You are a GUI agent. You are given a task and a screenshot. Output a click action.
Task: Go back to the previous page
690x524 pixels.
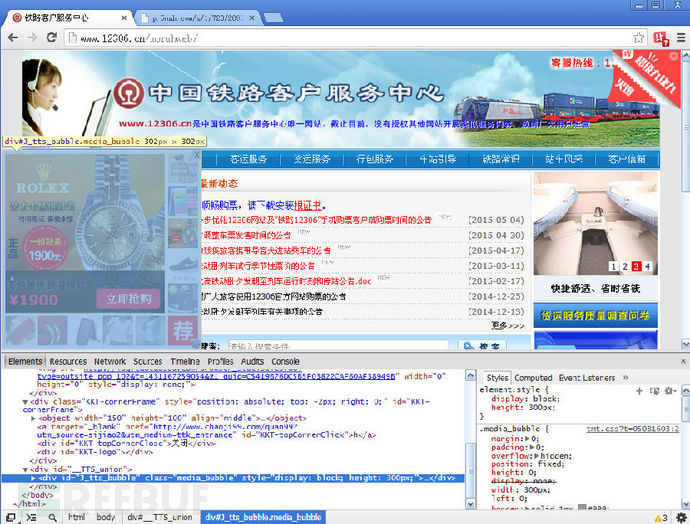(13, 38)
